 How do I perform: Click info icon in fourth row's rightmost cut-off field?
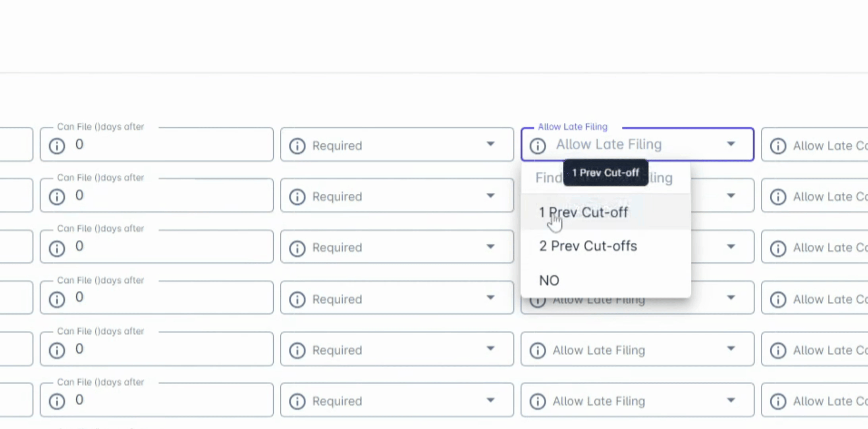778,299
